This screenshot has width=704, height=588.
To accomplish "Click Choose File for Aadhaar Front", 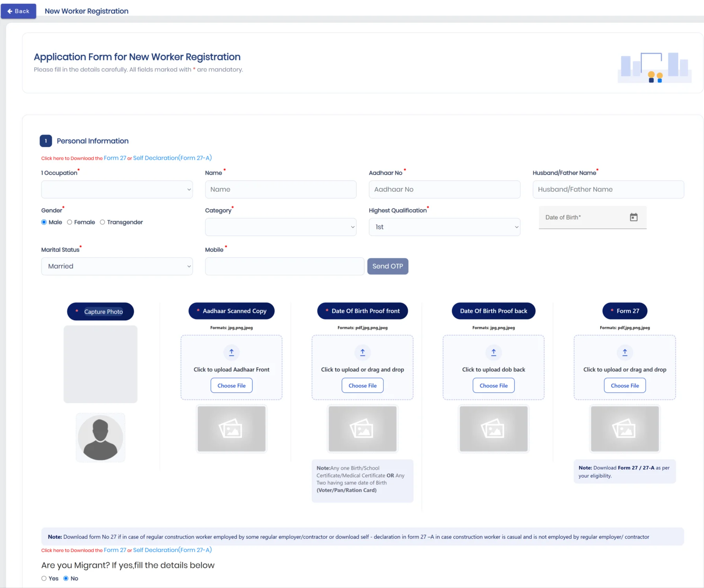I will [x=232, y=385].
